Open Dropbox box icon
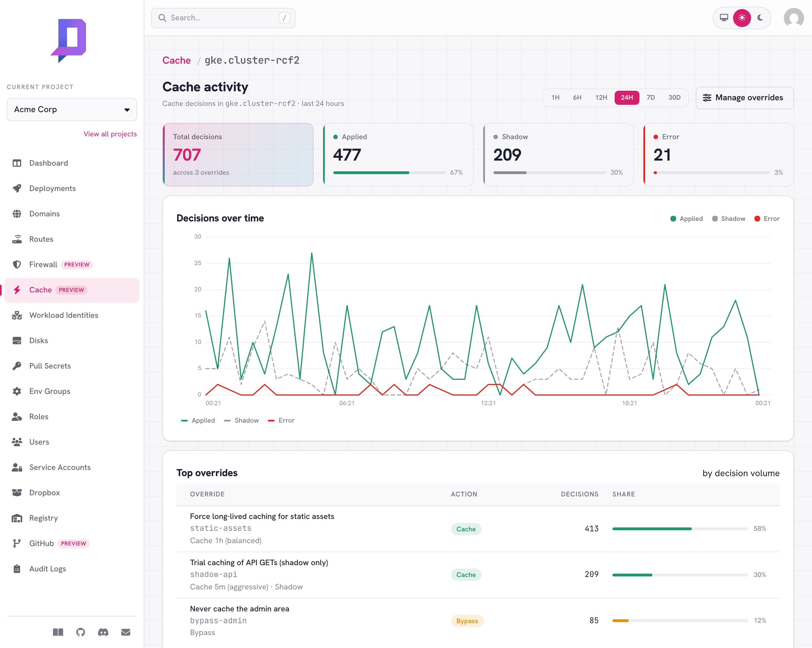Screen dimensions: 812x648 click(x=17, y=492)
